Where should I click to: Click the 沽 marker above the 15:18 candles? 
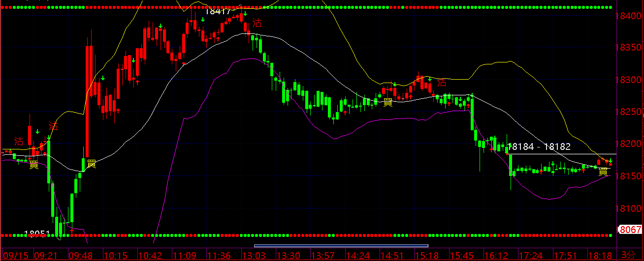click(442, 83)
